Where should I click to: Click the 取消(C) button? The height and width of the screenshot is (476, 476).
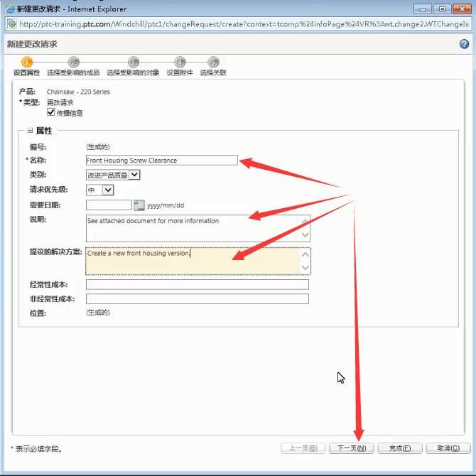point(448,448)
